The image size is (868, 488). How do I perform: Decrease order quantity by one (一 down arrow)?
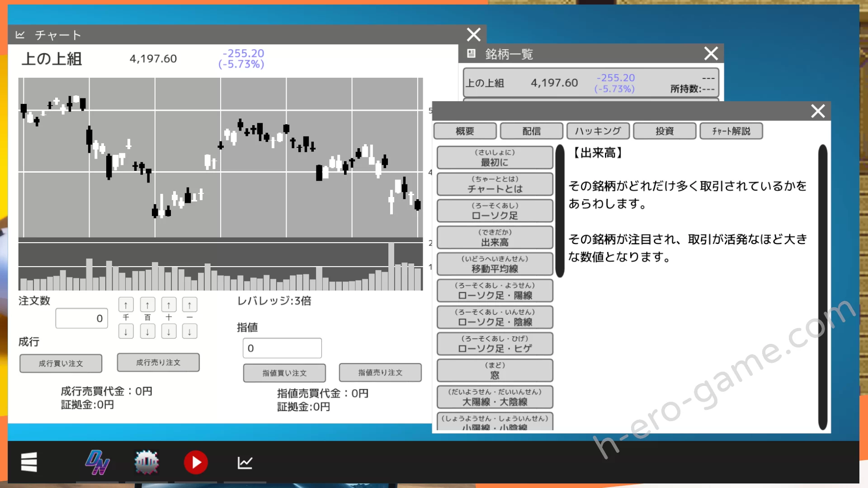coord(189,332)
